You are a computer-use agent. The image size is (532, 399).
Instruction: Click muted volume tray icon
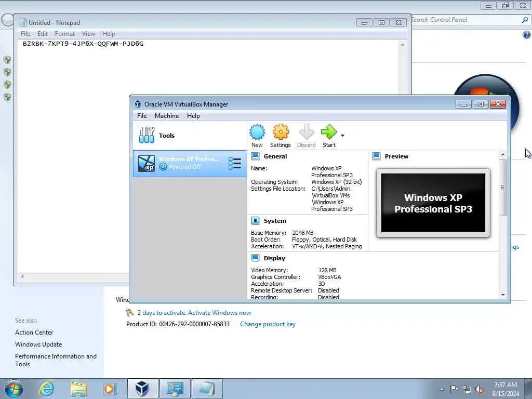480,389
